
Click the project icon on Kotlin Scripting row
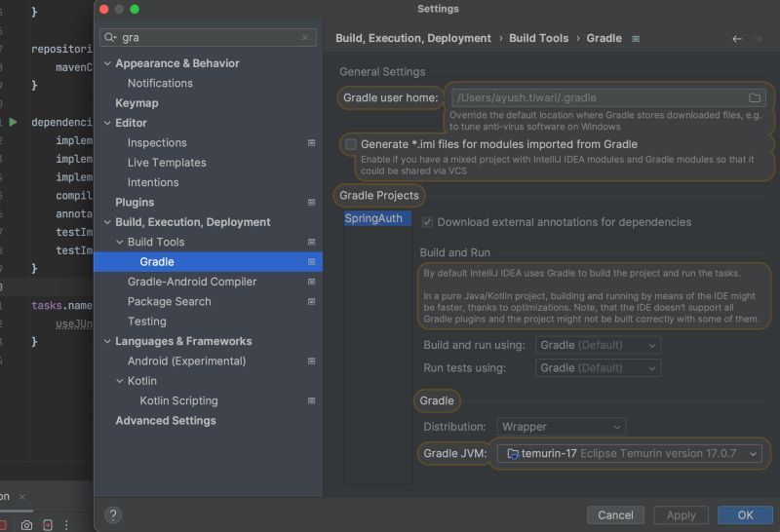click(311, 400)
